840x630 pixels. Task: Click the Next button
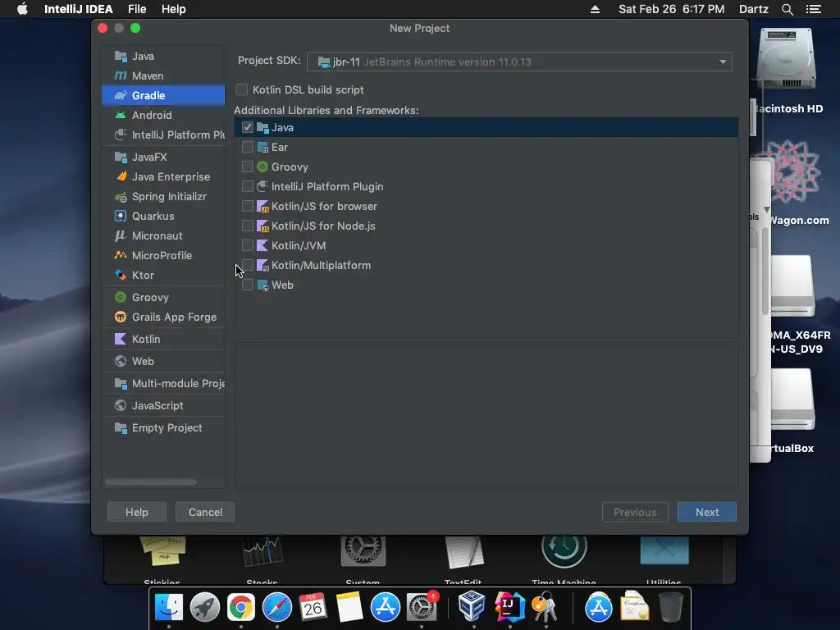pyautogui.click(x=706, y=512)
